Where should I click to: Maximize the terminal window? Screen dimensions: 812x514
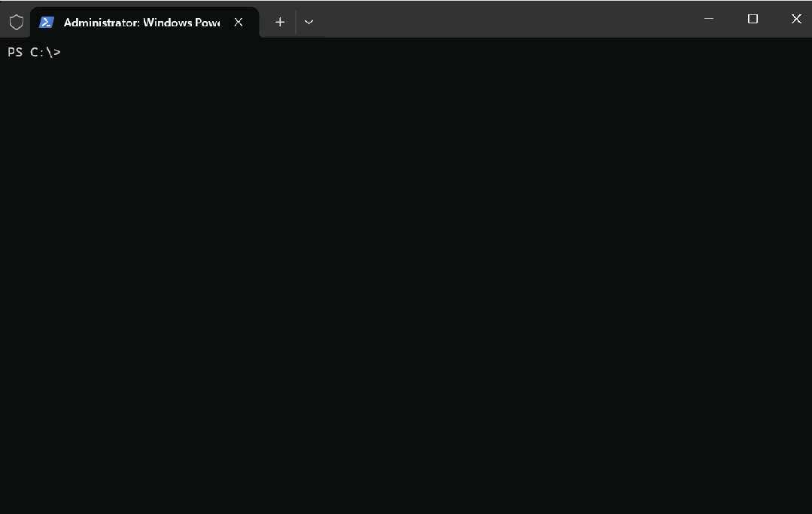[x=753, y=19]
